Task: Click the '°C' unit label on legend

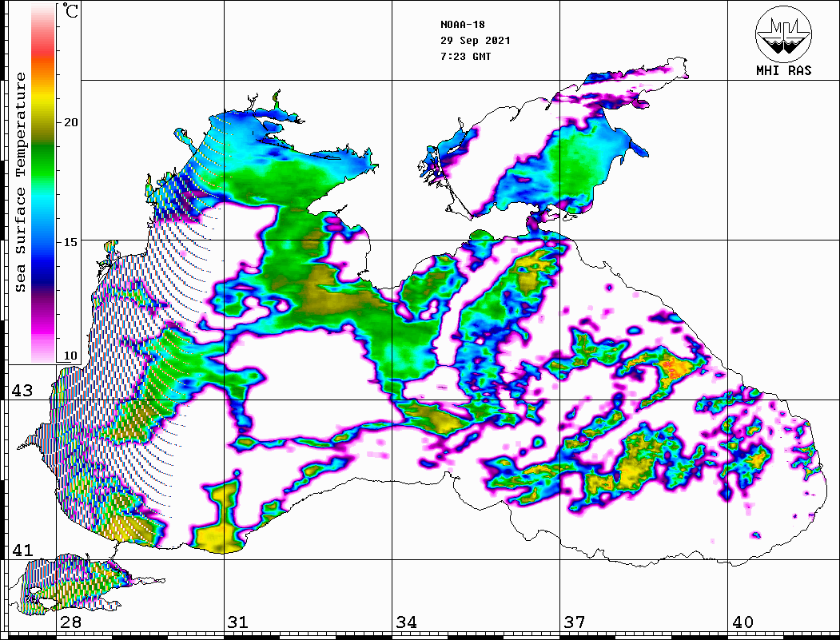Action: [70, 11]
